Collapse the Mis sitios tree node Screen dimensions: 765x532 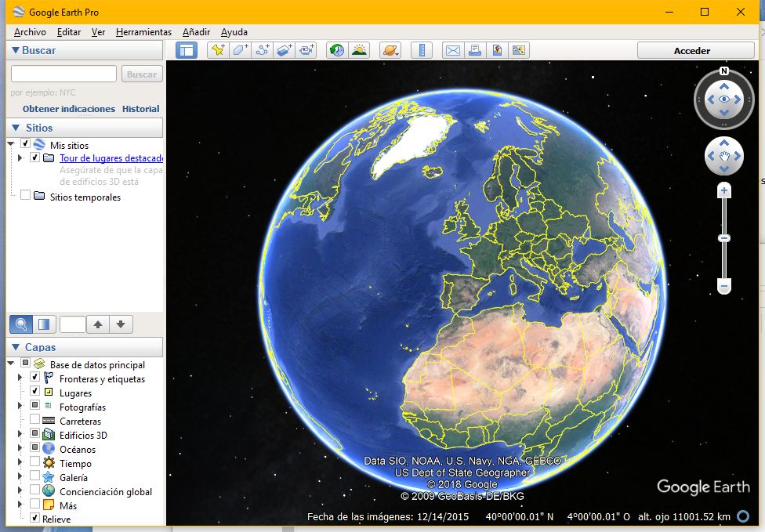[x=11, y=144]
